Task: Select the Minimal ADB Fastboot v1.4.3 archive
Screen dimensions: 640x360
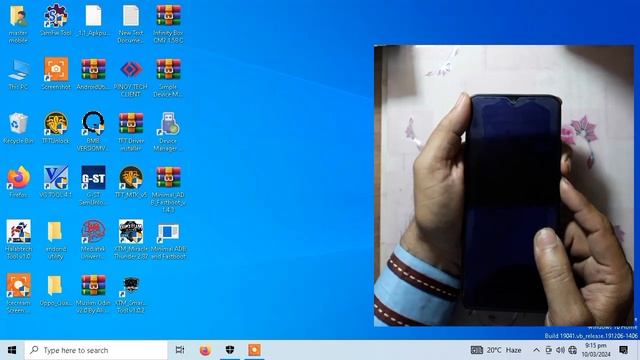Action: point(168,189)
